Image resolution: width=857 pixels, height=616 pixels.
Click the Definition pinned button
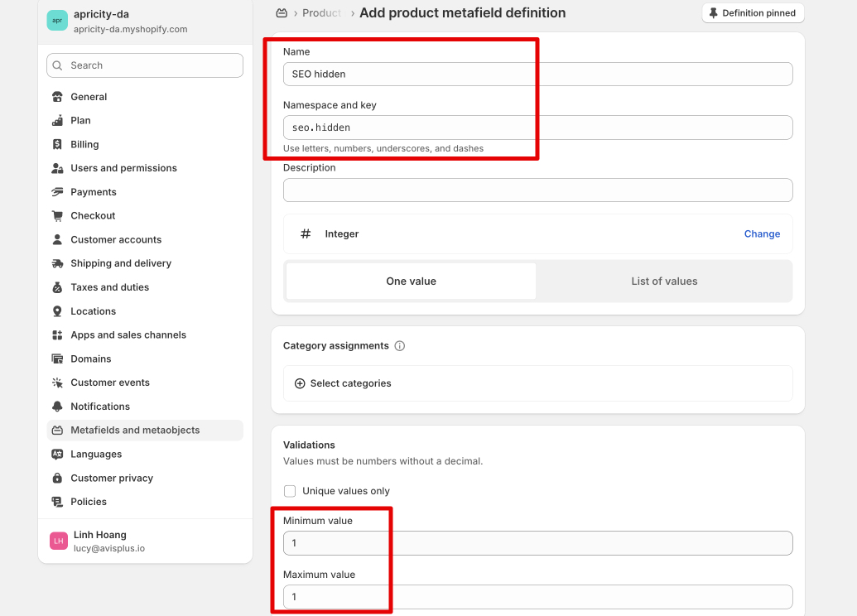pos(752,13)
